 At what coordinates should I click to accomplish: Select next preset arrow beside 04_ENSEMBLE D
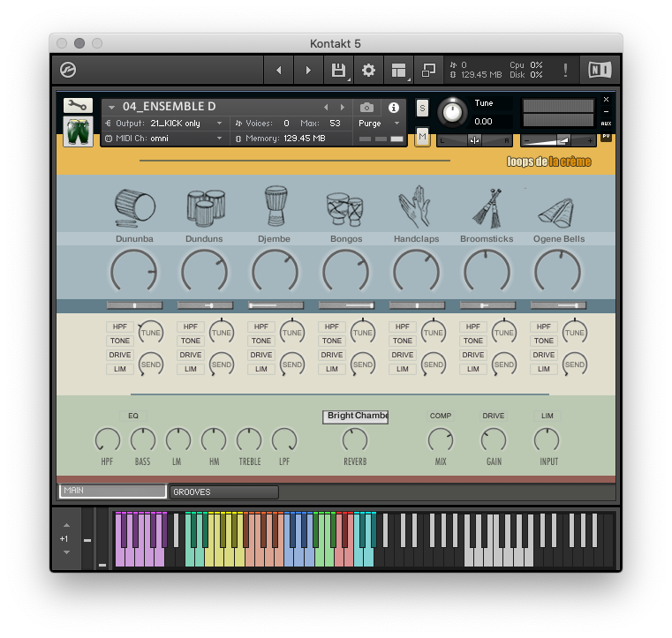[342, 107]
